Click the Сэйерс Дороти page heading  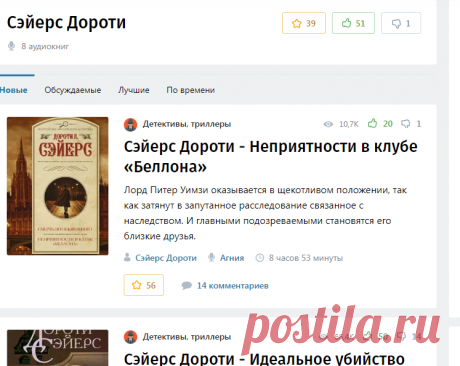pyautogui.click(x=66, y=23)
